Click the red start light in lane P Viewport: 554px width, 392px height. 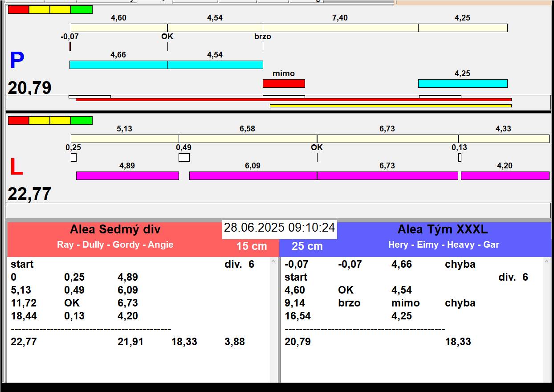click(x=18, y=9)
